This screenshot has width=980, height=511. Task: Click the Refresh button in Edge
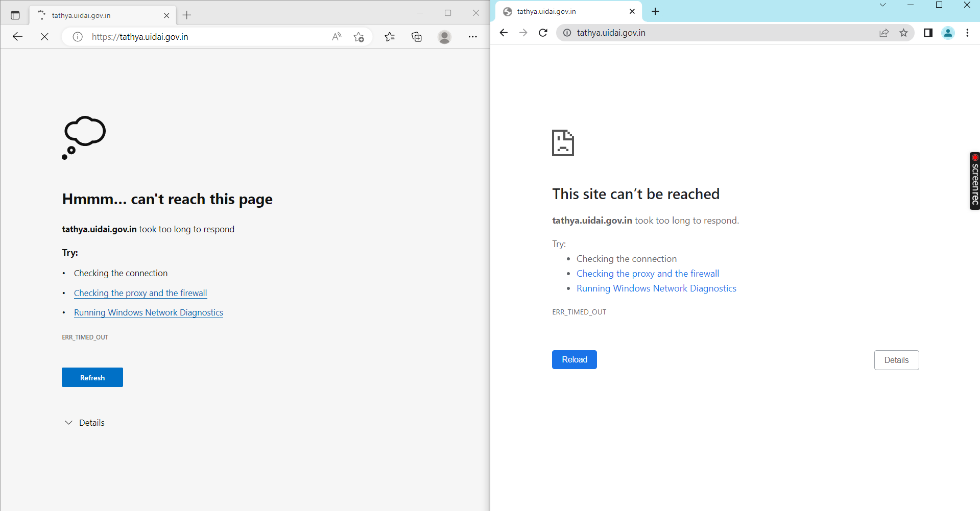coord(92,377)
